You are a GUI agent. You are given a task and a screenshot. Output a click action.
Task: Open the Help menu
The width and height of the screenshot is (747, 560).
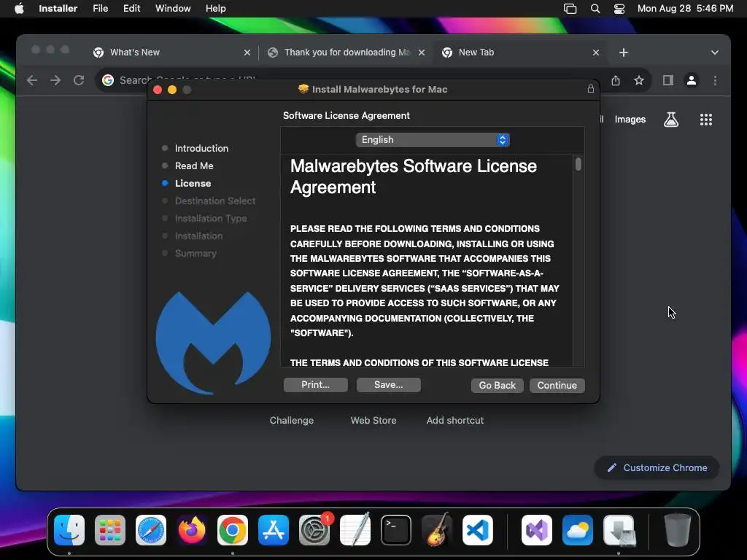(x=216, y=9)
